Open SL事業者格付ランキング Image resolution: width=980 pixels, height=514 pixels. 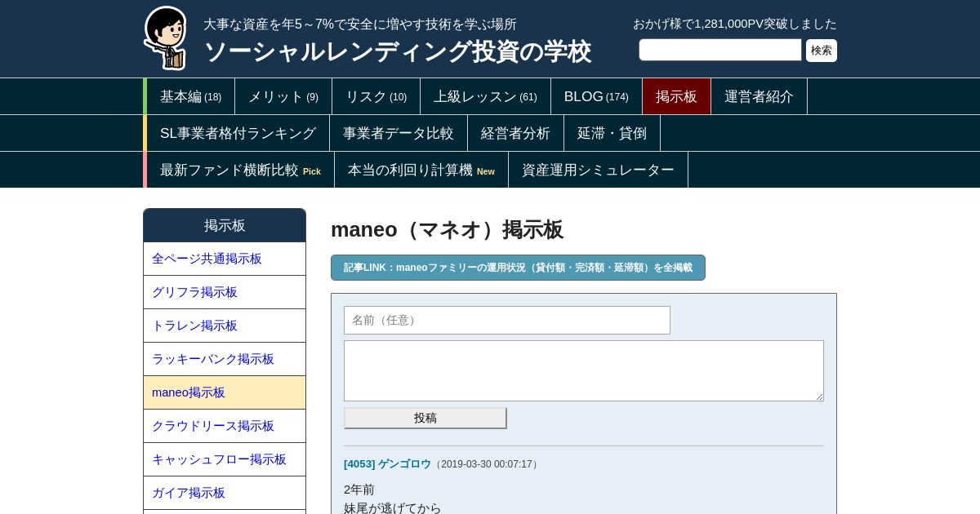tap(238, 133)
